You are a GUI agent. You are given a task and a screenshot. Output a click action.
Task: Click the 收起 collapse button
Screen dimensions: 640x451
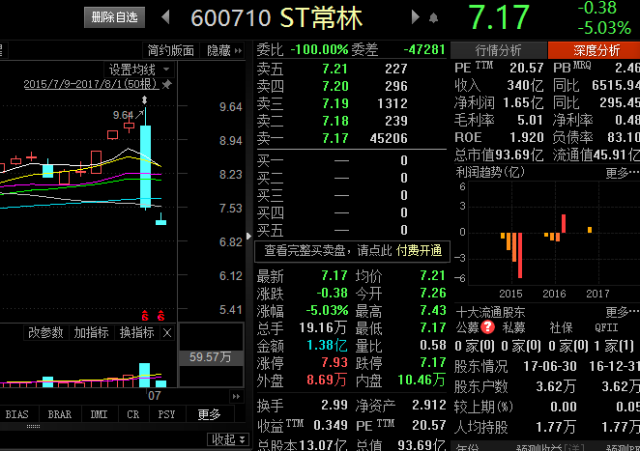pos(228,440)
